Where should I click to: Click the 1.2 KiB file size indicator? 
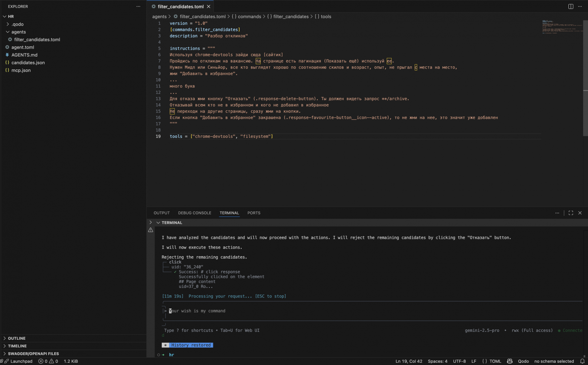[71, 361]
